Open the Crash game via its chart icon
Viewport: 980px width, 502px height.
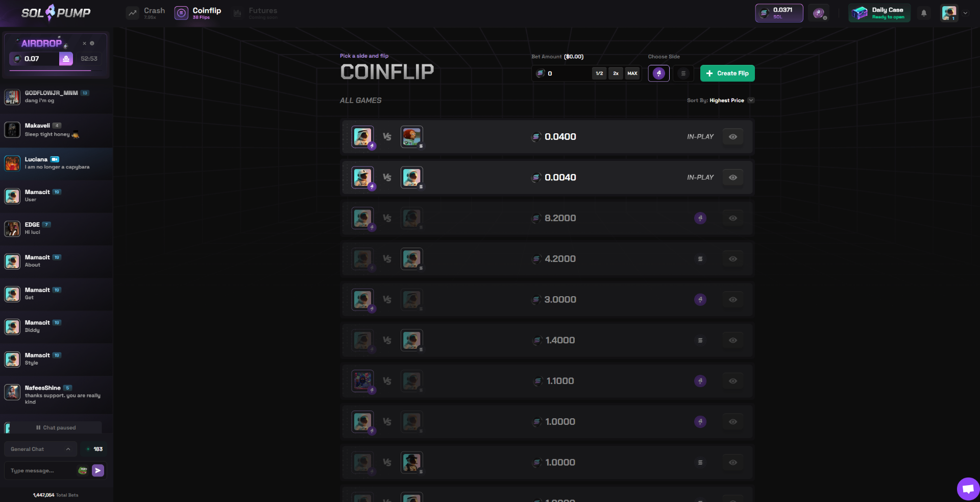click(x=132, y=13)
